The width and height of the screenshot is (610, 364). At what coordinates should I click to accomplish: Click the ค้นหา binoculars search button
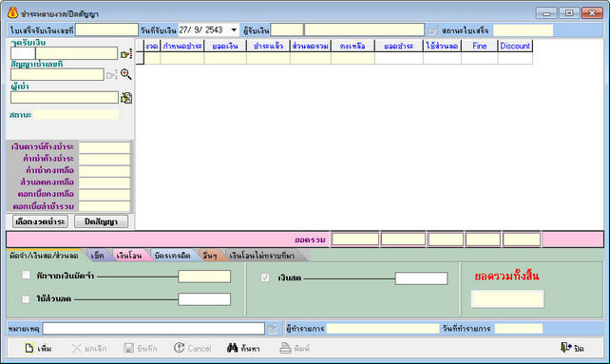[243, 348]
